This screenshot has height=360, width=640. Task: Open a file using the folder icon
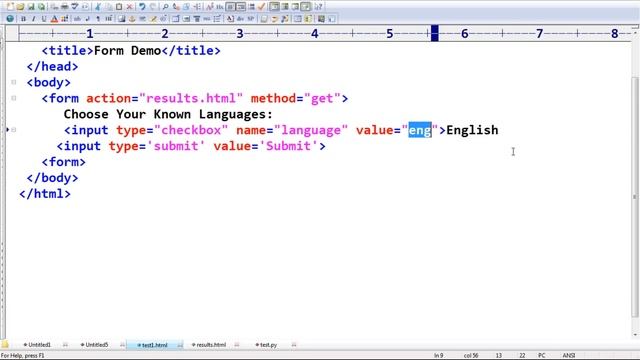tap(20, 7)
